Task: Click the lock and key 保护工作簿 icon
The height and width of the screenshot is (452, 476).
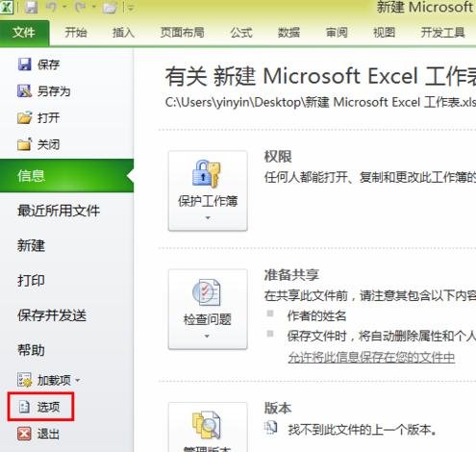Action: pyautogui.click(x=206, y=173)
